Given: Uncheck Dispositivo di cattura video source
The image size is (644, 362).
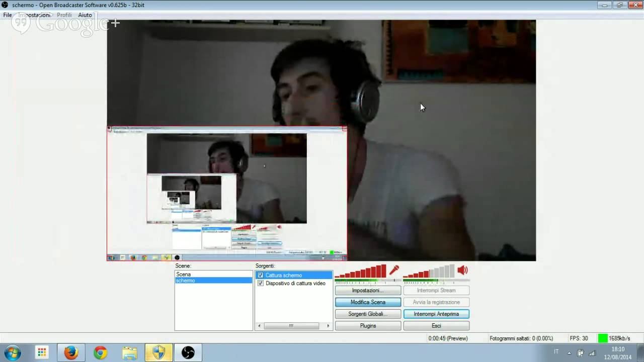Looking at the screenshot, I should point(260,283).
